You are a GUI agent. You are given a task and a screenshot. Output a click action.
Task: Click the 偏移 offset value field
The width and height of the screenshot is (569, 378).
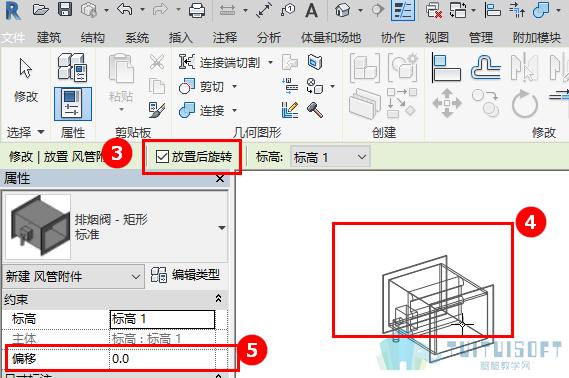[x=162, y=358]
